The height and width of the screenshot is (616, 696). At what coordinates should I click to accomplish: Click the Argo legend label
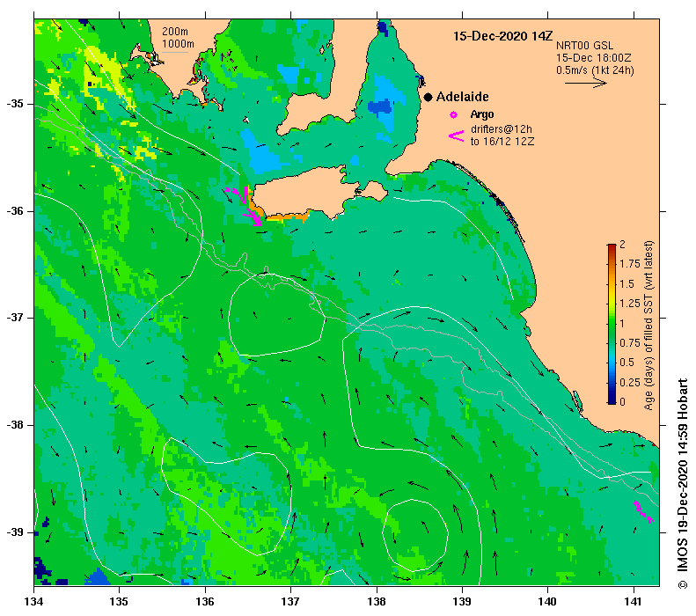[482, 114]
